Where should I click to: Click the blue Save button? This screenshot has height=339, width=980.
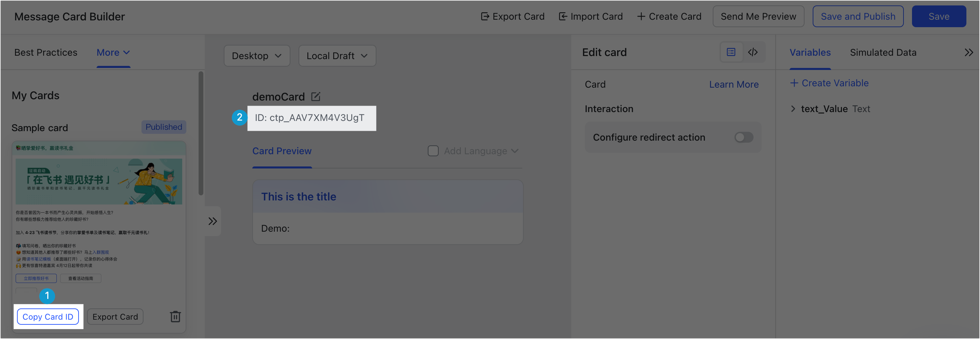tap(939, 16)
